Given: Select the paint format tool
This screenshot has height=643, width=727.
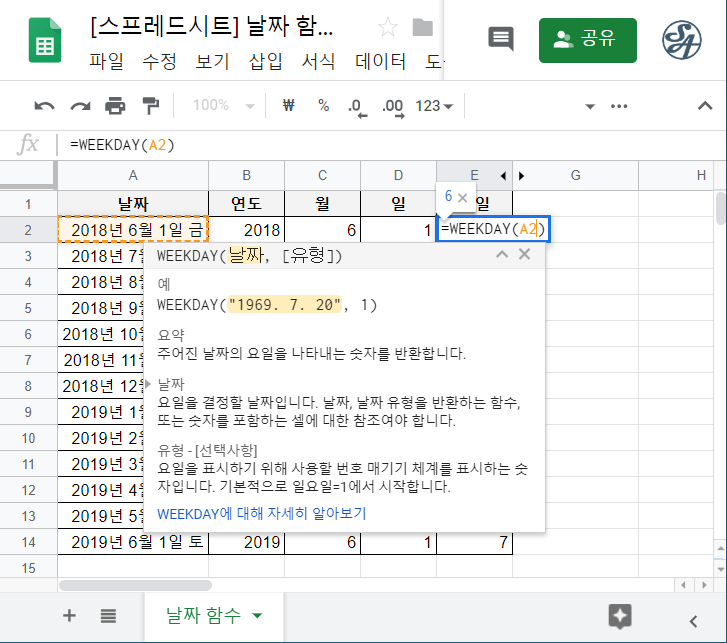Looking at the screenshot, I should [x=150, y=106].
